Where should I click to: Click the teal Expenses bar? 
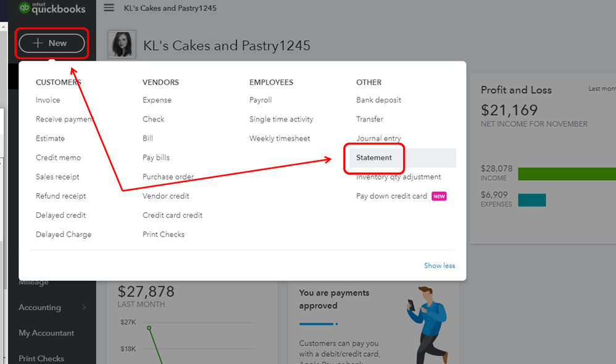click(x=532, y=200)
